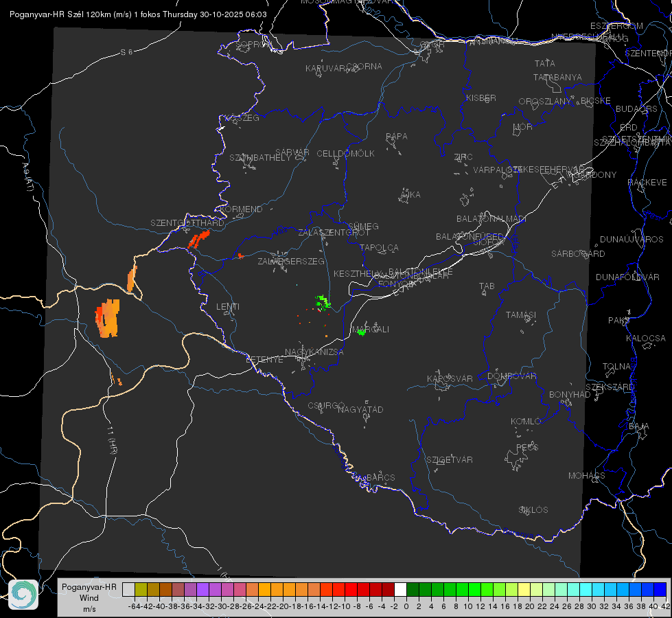672x618 pixels.
Task: Click the TAPOLCA city label
Action: (x=380, y=247)
